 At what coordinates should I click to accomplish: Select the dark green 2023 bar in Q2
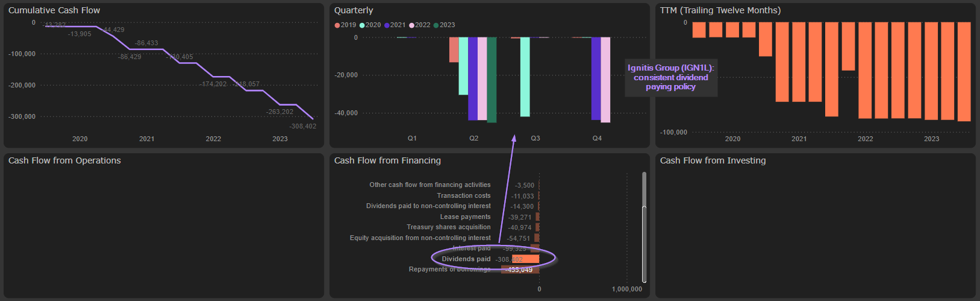pyautogui.click(x=492, y=80)
